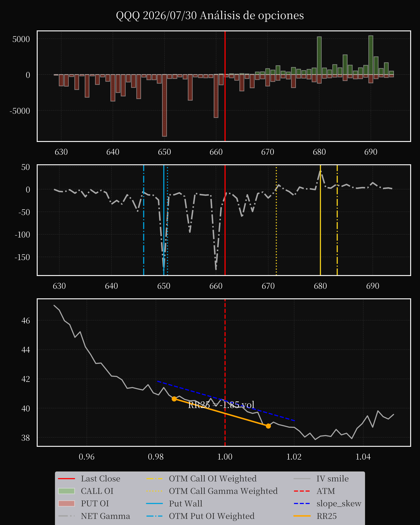Click the '-150' y-axis label on gamma chart

22,257
